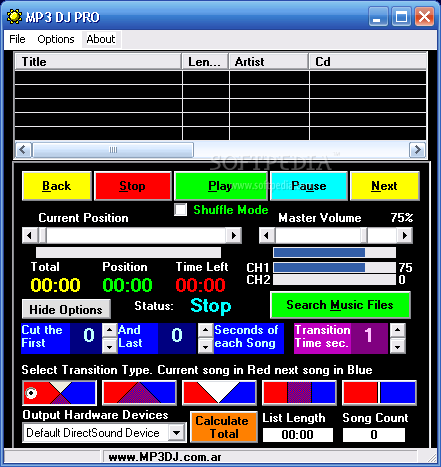Viewport: 441px width, 467px height.
Task: Click the Master Volume slider thumb
Action: pyautogui.click(x=364, y=236)
